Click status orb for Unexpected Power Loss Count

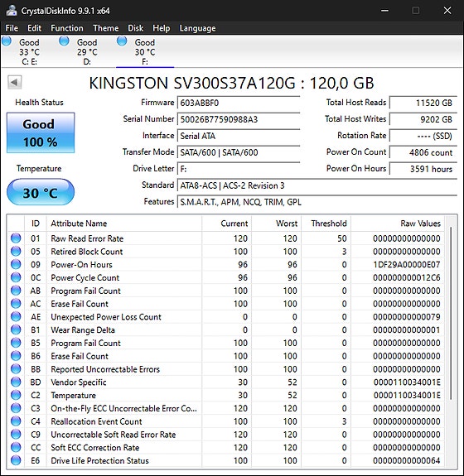[16, 316]
